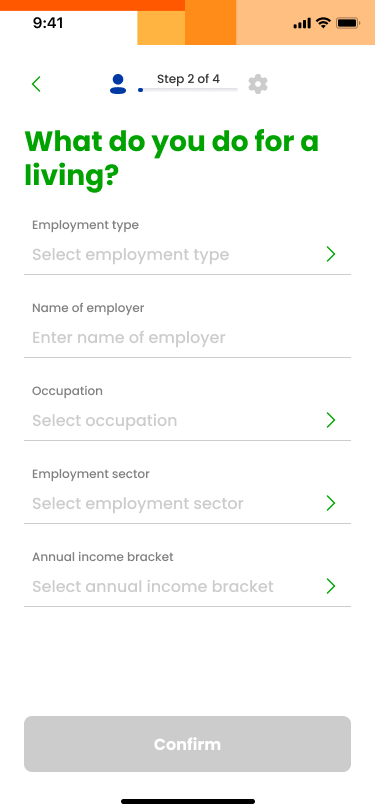Click the Enter name of employer field
Screen dimensions: 375x812
point(188,337)
